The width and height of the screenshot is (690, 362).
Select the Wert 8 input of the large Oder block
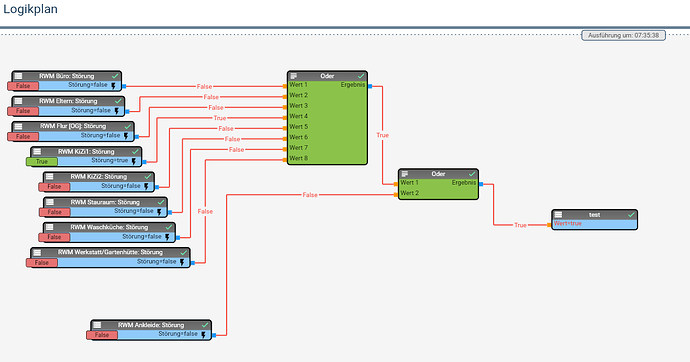pyautogui.click(x=298, y=158)
